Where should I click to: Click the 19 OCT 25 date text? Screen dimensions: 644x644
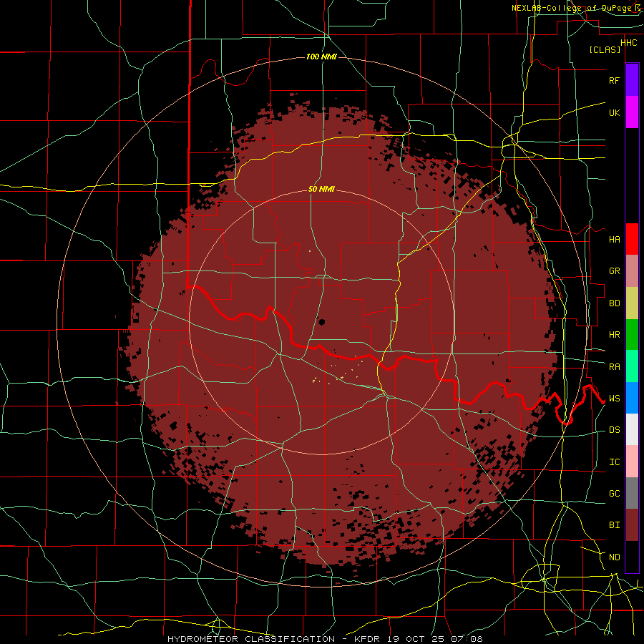coord(415,639)
